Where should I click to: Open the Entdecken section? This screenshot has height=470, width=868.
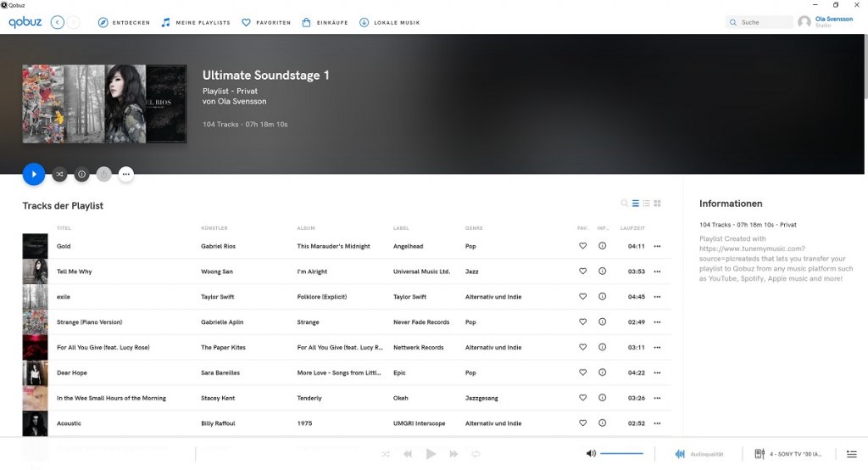point(124,23)
